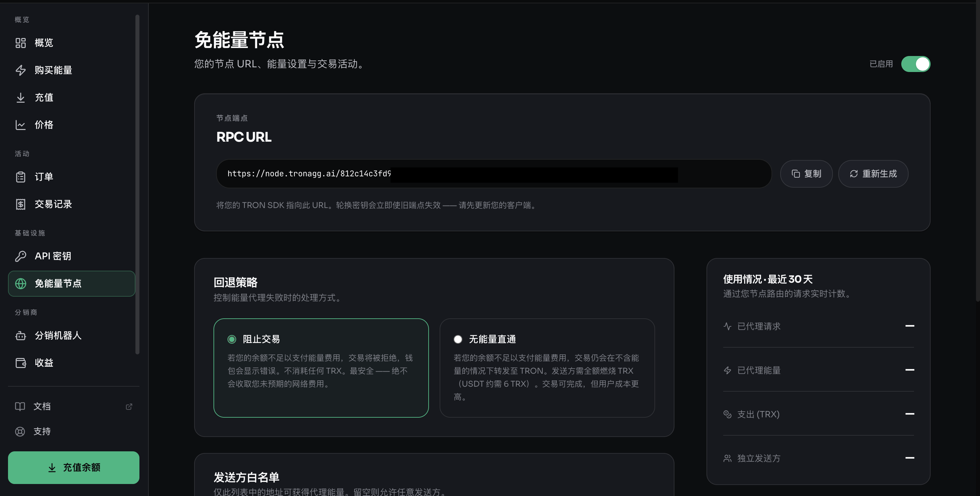The height and width of the screenshot is (496, 980).
Task: Click the 交易记录 receipt icon
Action: pos(21,204)
